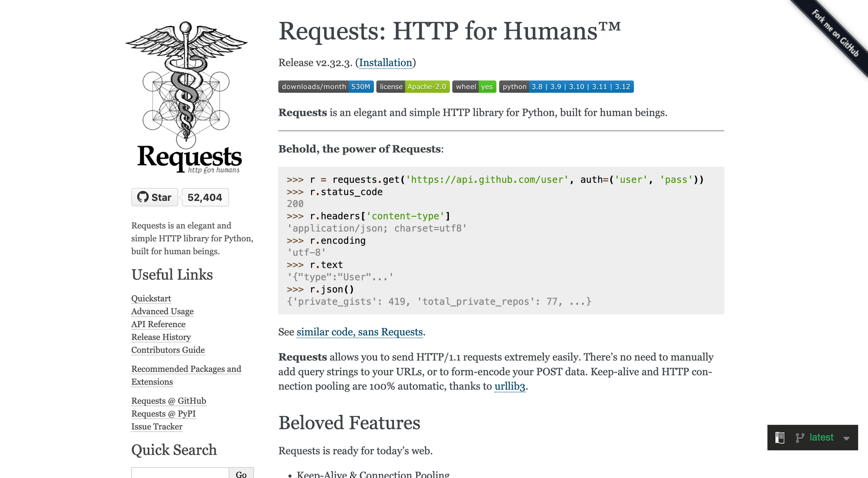Click the Read the Docs book icon
868x478 pixels.
coord(779,438)
